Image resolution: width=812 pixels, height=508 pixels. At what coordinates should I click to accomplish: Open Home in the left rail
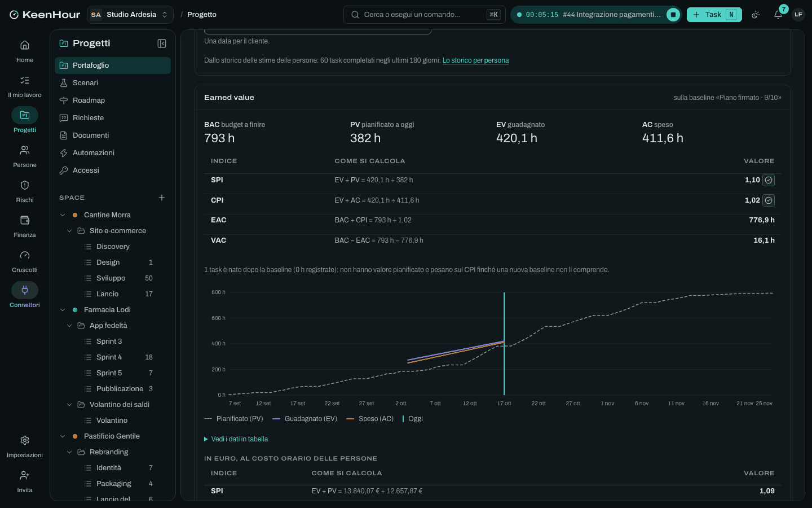pos(25,51)
